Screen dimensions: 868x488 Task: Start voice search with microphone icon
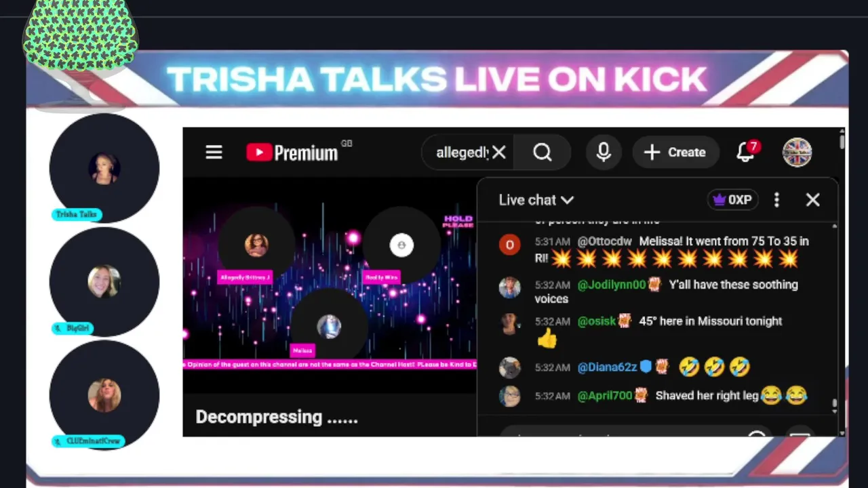(604, 152)
